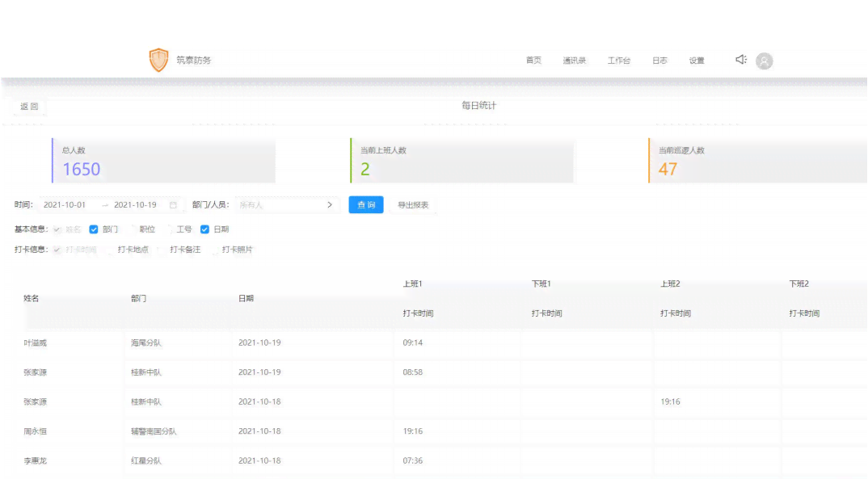Click the 上班2 column header

pyautogui.click(x=670, y=284)
